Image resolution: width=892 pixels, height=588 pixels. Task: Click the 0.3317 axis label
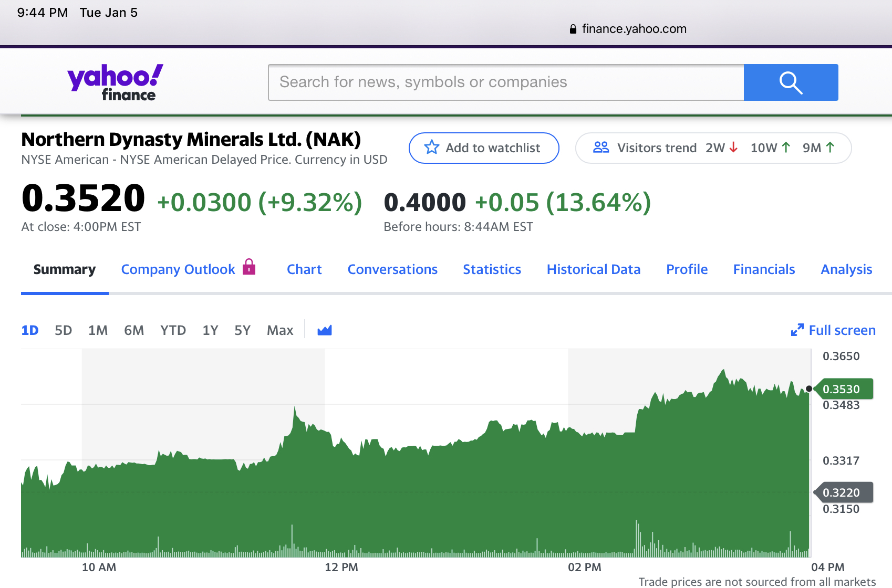pos(841,460)
